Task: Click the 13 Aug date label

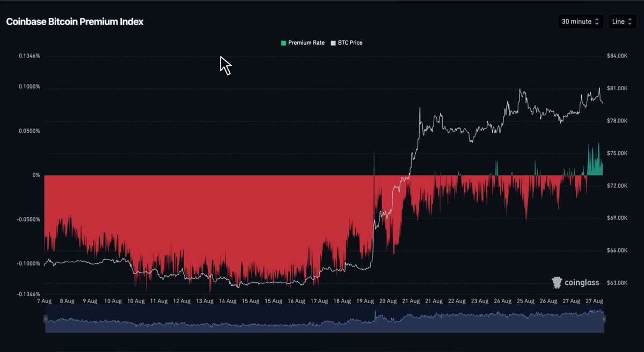Action: (x=204, y=301)
